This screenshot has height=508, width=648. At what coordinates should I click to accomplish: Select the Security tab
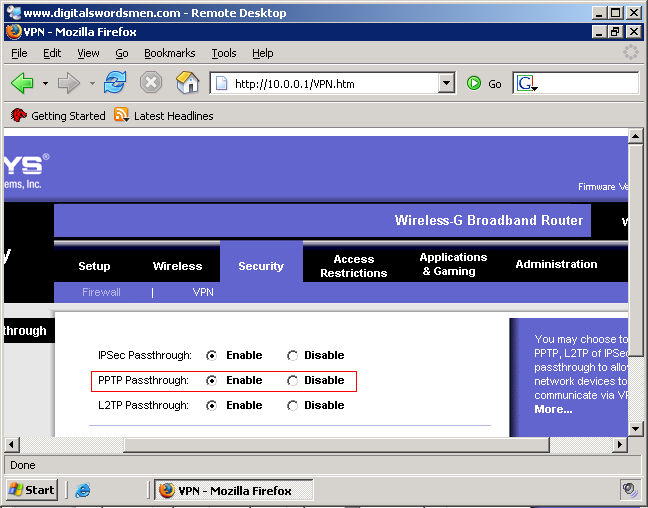[261, 266]
